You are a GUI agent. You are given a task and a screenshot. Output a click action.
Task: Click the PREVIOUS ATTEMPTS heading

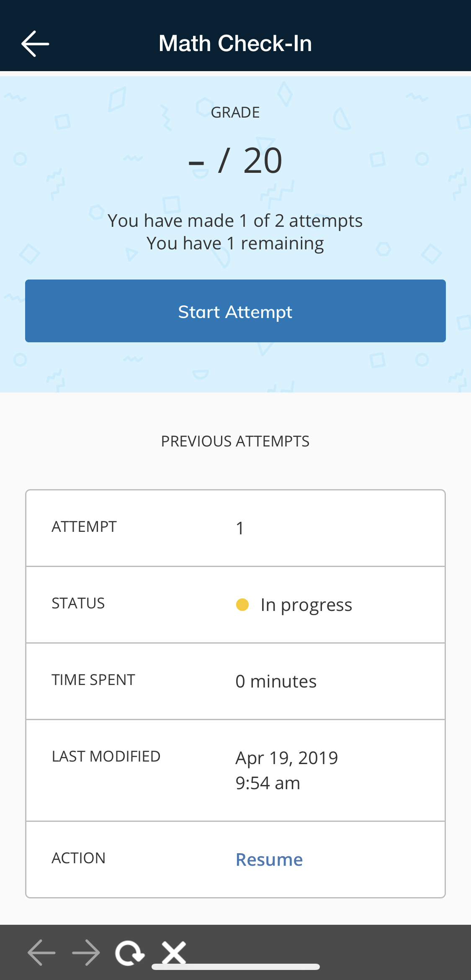tap(235, 441)
